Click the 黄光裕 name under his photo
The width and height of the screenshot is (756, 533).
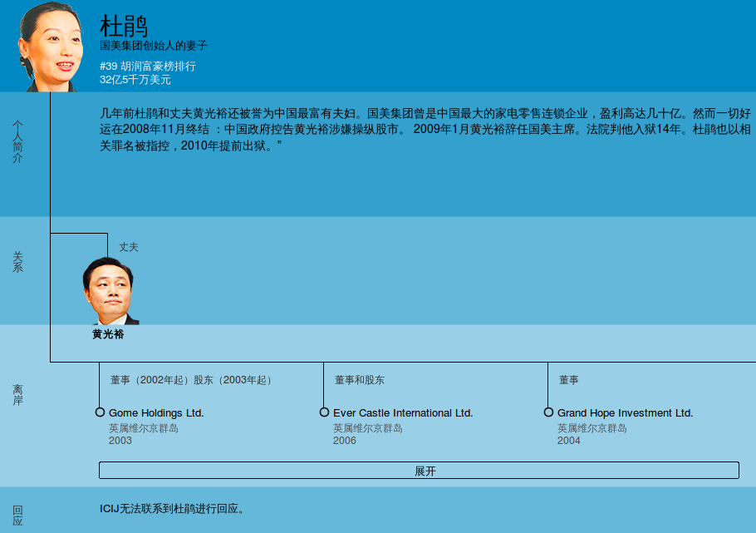click(108, 334)
